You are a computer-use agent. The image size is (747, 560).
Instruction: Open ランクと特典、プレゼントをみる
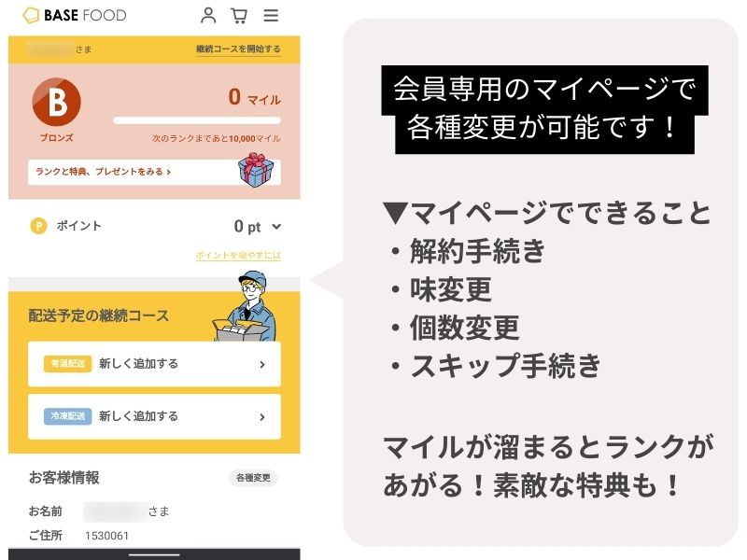(104, 172)
